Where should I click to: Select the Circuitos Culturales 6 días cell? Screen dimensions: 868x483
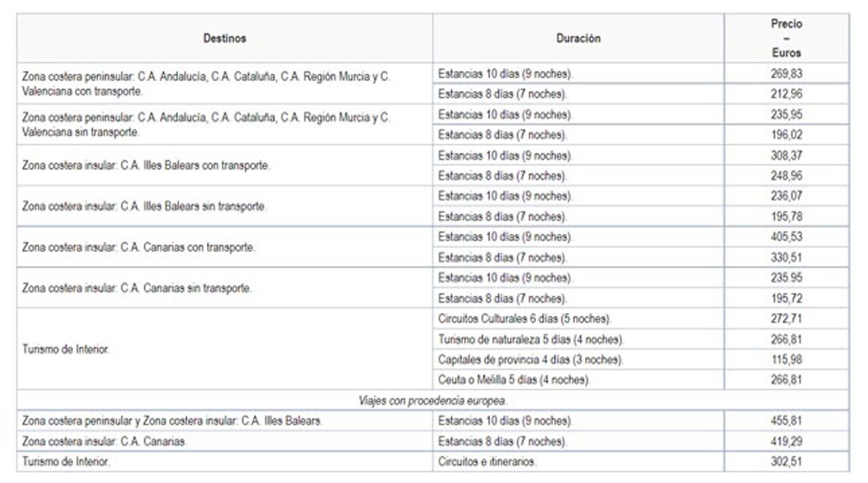(578, 319)
